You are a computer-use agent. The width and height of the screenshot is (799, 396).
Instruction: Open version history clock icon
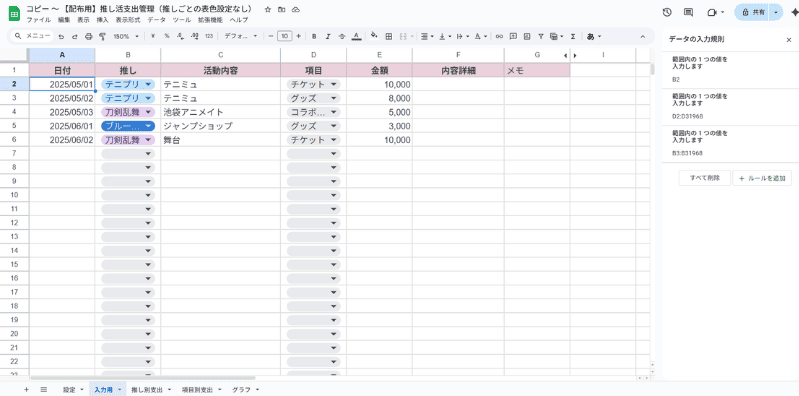click(x=667, y=12)
